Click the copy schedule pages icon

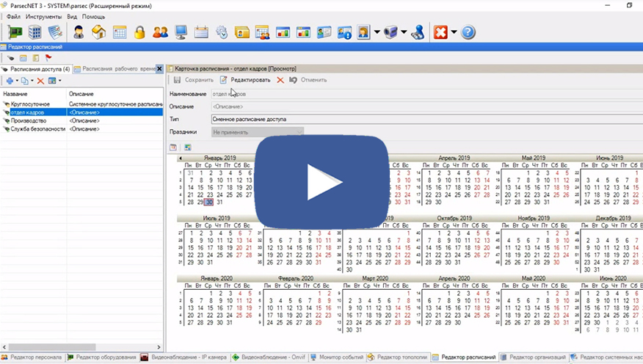click(25, 81)
